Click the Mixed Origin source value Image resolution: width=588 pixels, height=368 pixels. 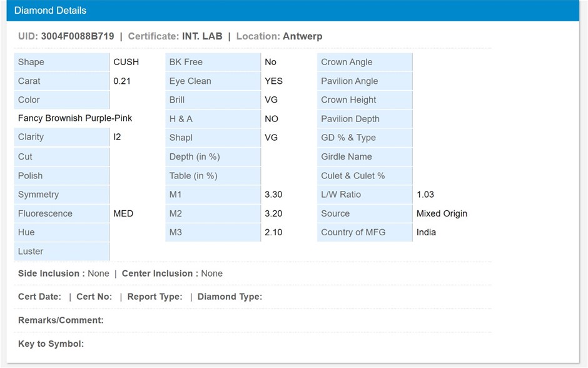[x=442, y=213]
